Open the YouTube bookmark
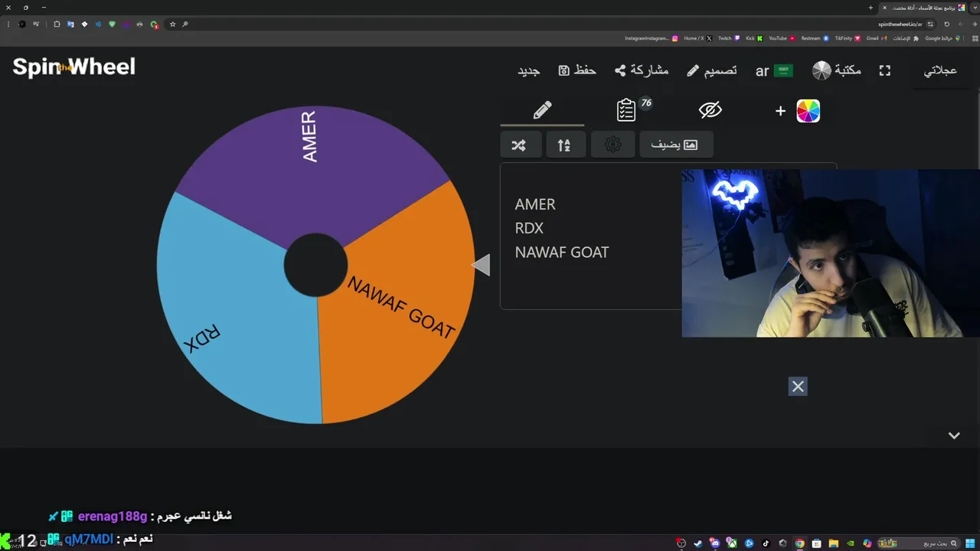Viewport: 980px width, 551px height. (782, 38)
